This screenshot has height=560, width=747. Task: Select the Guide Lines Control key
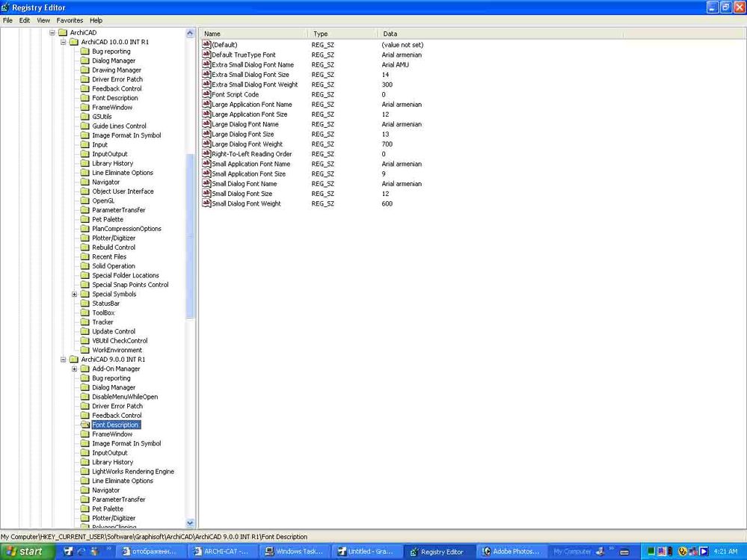point(119,126)
